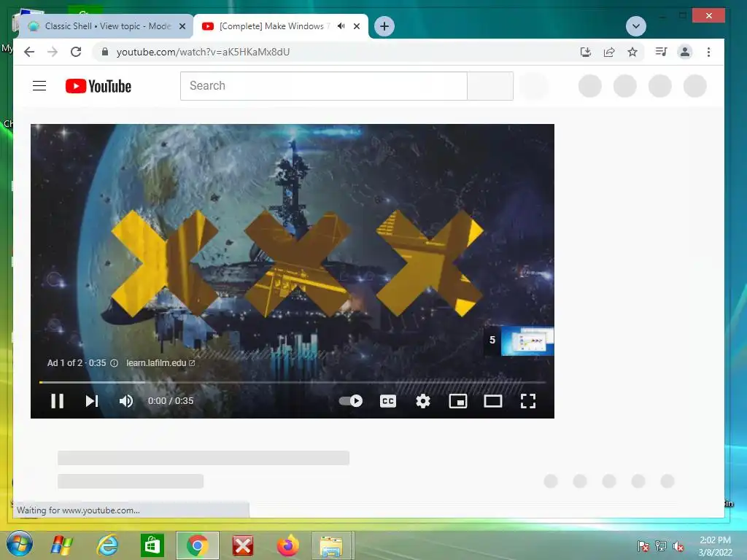The image size is (747, 560).
Task: Enter full screen video mode
Action: click(528, 401)
